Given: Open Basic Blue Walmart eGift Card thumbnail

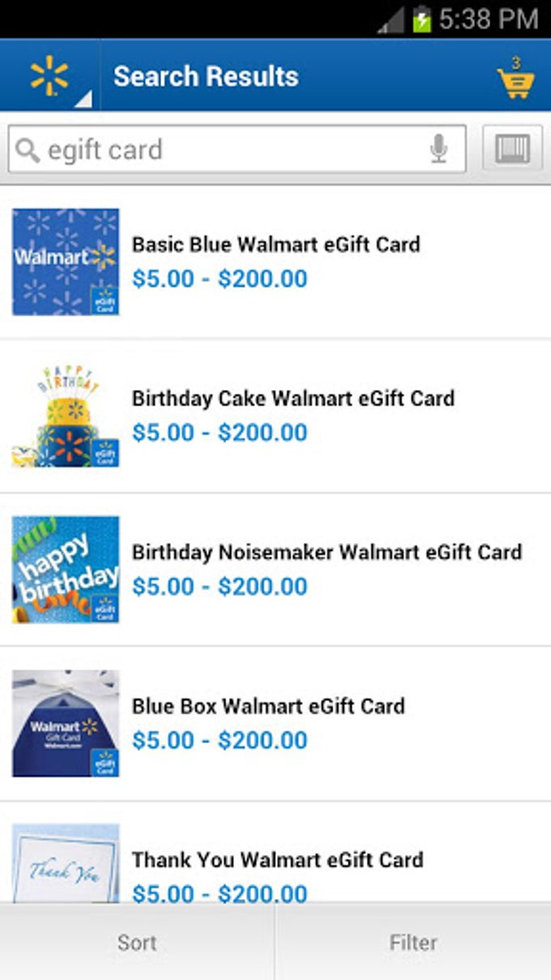Looking at the screenshot, I should (66, 262).
